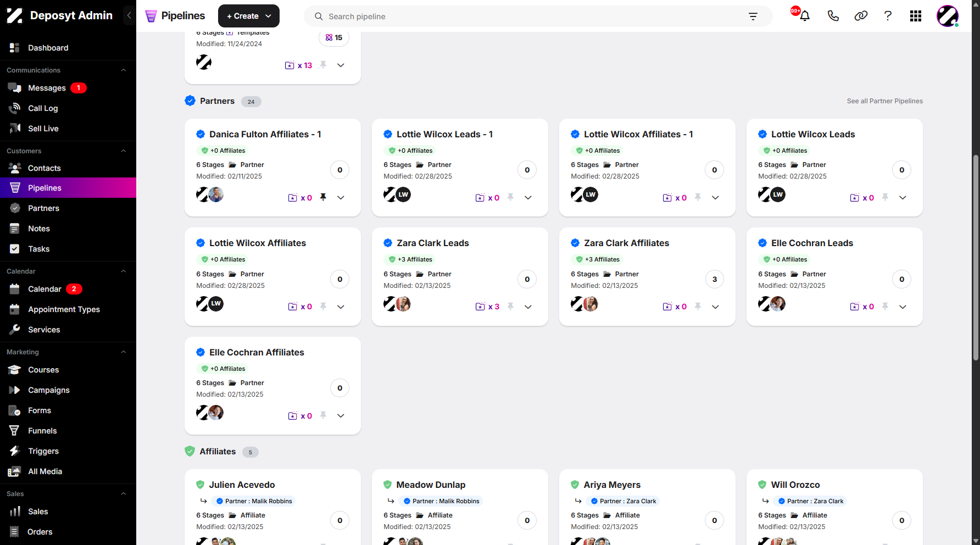Click the Funnels icon in sidebar
This screenshot has width=980, height=545.
15,431
